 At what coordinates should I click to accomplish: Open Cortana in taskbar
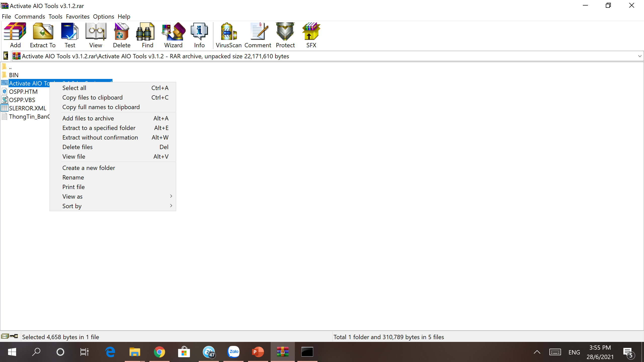pyautogui.click(x=60, y=352)
